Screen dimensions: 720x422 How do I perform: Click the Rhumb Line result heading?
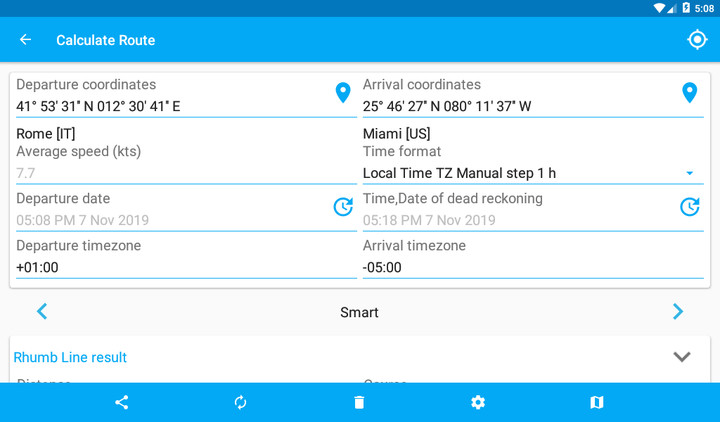(x=70, y=357)
